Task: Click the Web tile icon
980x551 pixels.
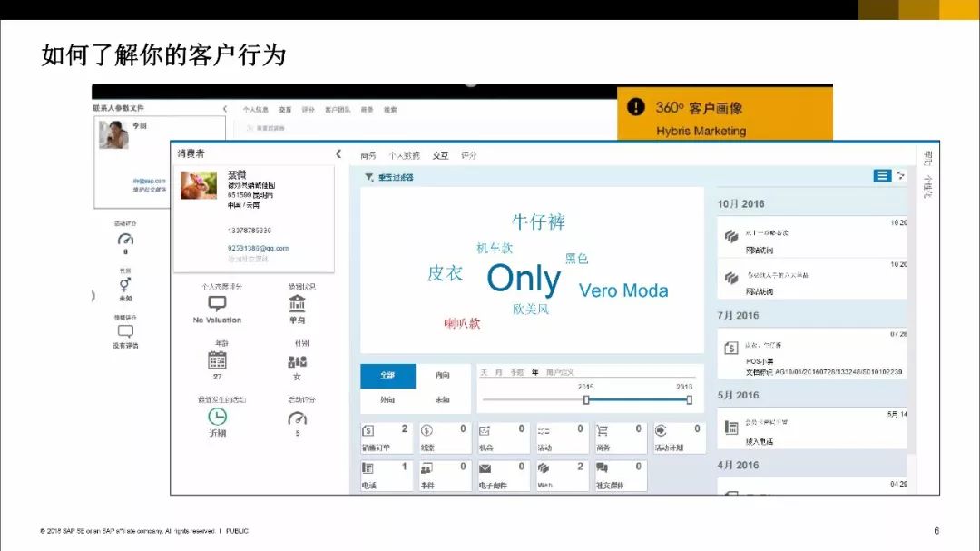Action: (544, 467)
